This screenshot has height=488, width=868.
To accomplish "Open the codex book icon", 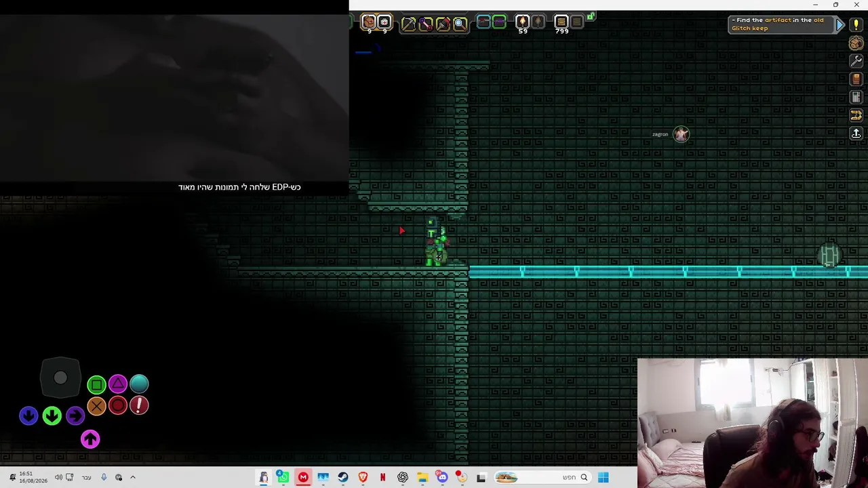I will click(x=856, y=79).
